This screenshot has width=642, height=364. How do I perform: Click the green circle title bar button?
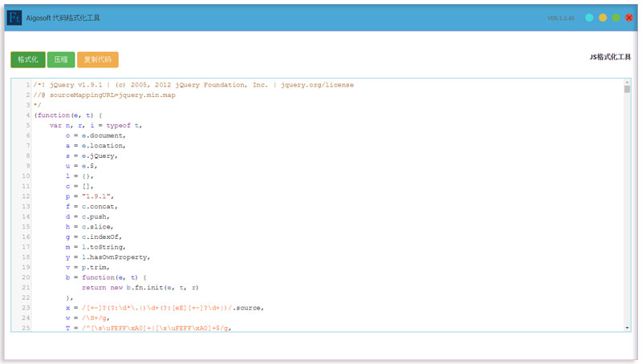(x=616, y=18)
